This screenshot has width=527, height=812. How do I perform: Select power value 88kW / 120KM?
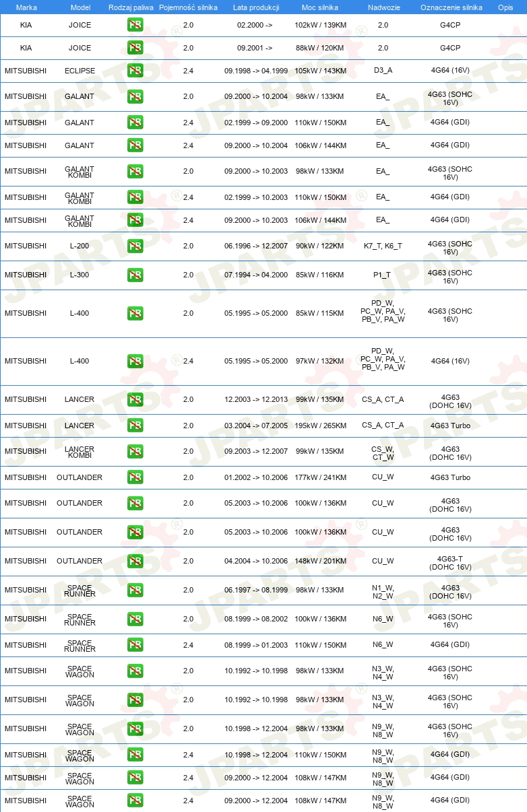pos(320,48)
